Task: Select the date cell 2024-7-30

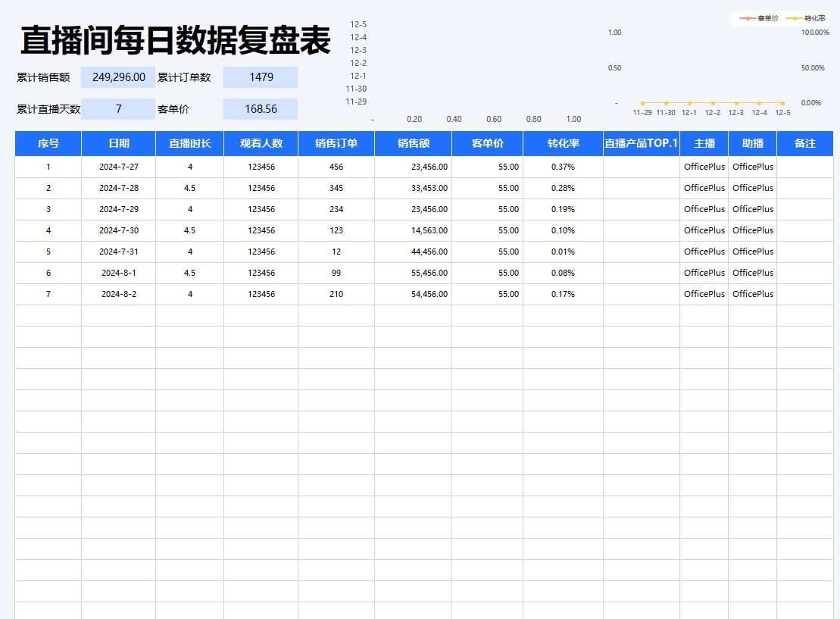Action: (118, 230)
